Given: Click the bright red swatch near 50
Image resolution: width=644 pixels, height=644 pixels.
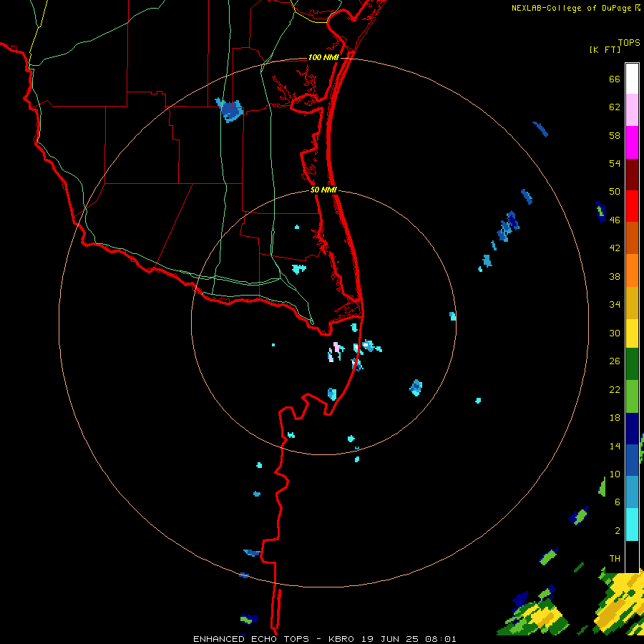Looking at the screenshot, I should click(632, 206).
